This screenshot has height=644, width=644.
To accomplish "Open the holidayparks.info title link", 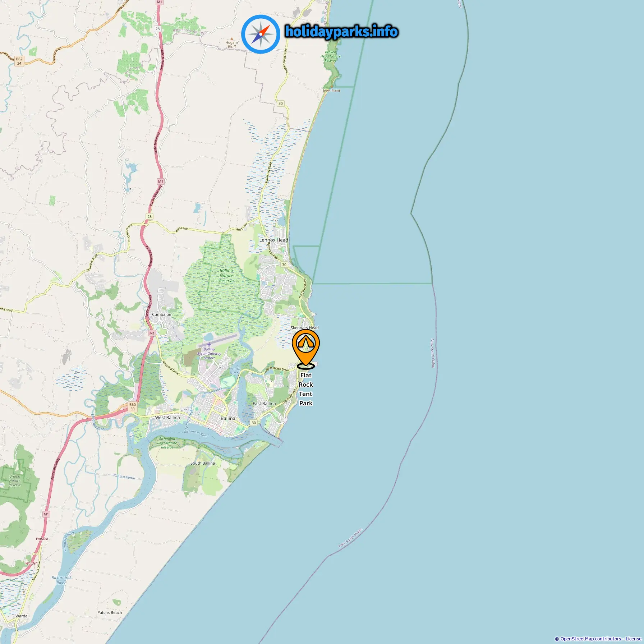I will pos(341,32).
